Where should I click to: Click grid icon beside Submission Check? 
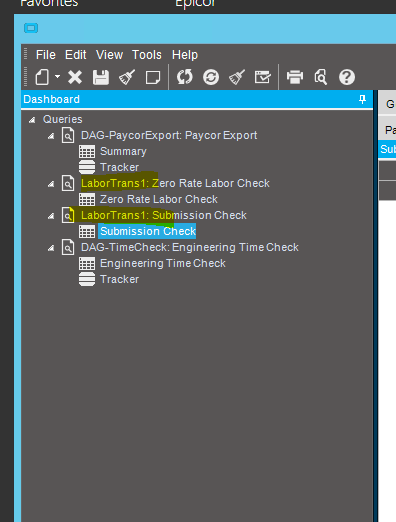tap(87, 232)
